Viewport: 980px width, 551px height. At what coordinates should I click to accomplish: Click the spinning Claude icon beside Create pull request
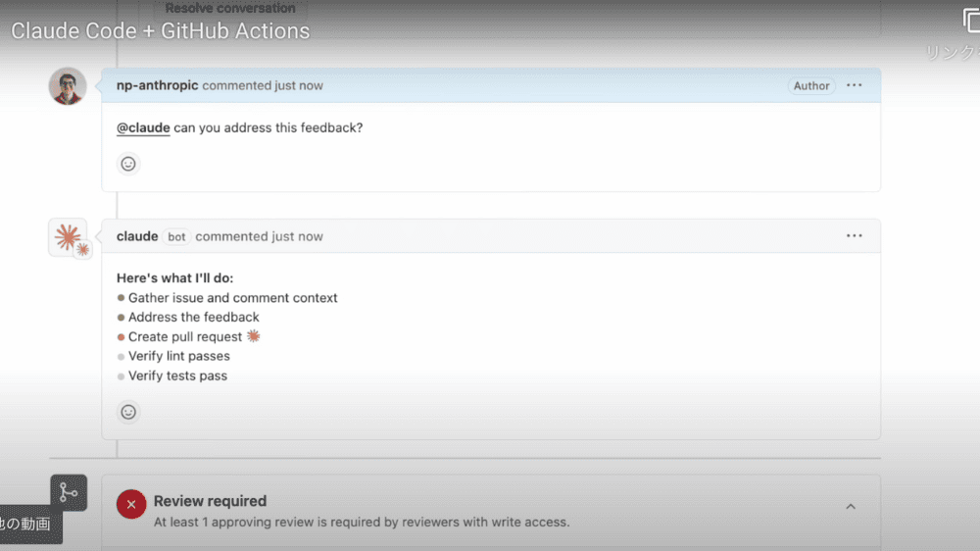[x=253, y=336]
